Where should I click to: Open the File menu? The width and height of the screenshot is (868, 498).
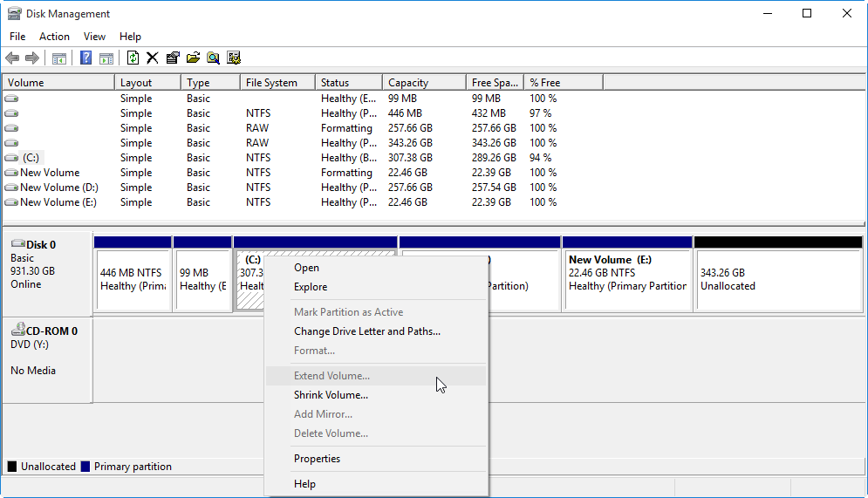click(17, 37)
